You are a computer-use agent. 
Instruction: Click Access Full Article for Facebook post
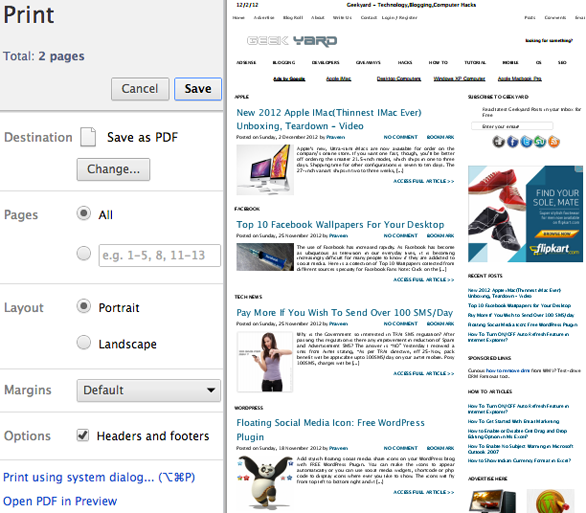tap(423, 279)
